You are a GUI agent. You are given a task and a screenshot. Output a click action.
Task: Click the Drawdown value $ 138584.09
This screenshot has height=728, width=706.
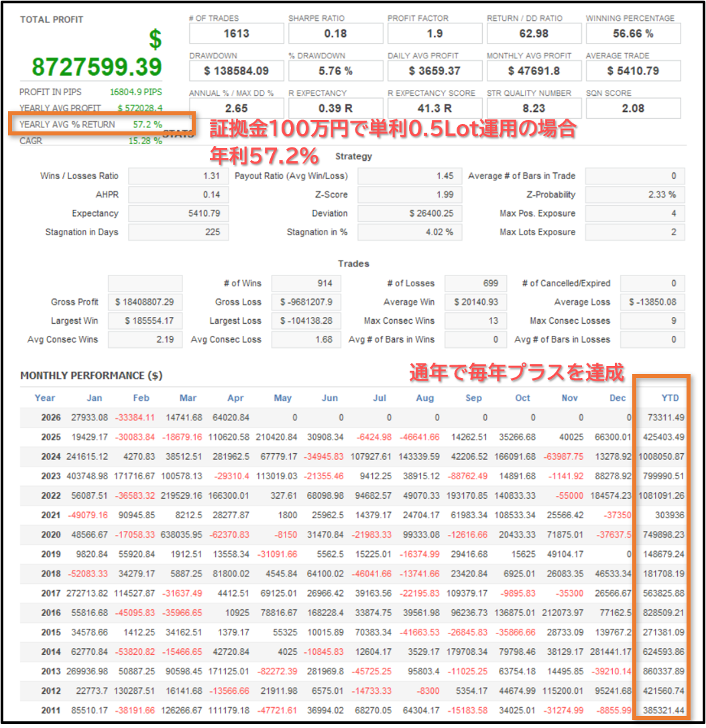[x=237, y=71]
